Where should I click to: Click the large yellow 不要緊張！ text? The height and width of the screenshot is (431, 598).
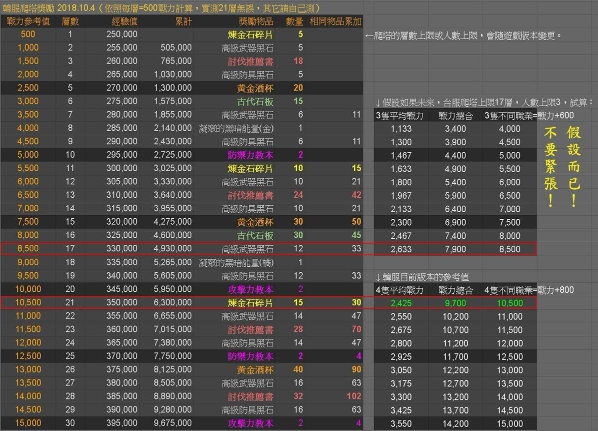coord(551,167)
